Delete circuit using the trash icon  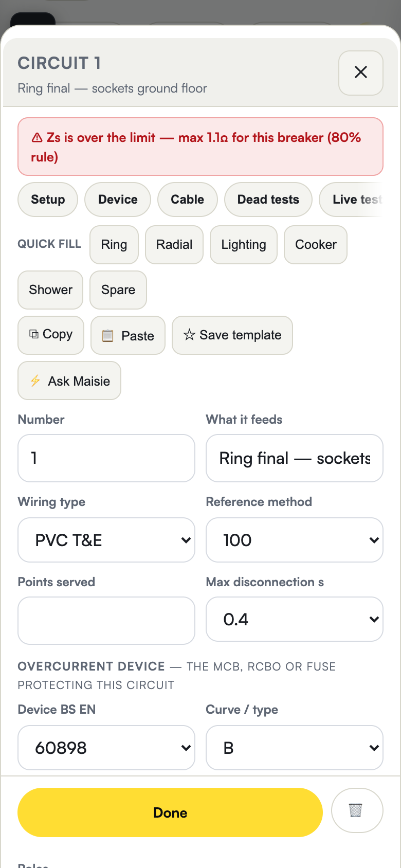pyautogui.click(x=357, y=810)
